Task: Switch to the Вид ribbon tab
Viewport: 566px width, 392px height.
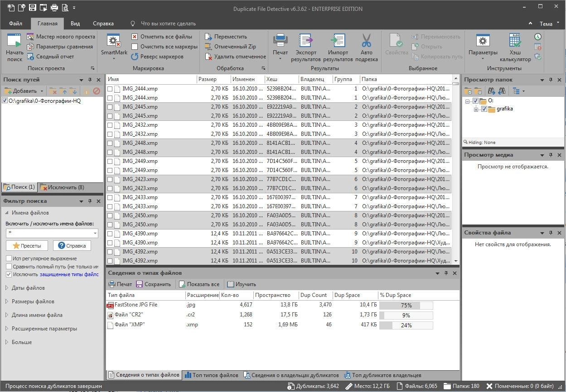Action: [75, 24]
